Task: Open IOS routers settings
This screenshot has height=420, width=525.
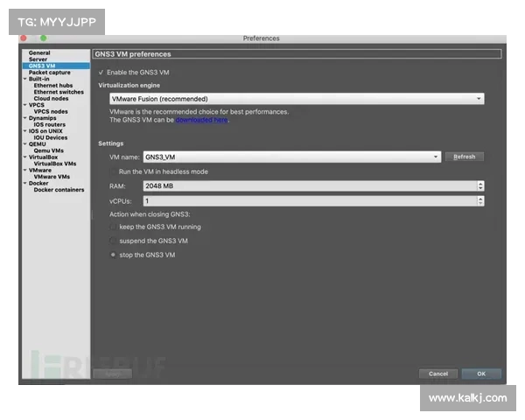Action: (x=49, y=124)
